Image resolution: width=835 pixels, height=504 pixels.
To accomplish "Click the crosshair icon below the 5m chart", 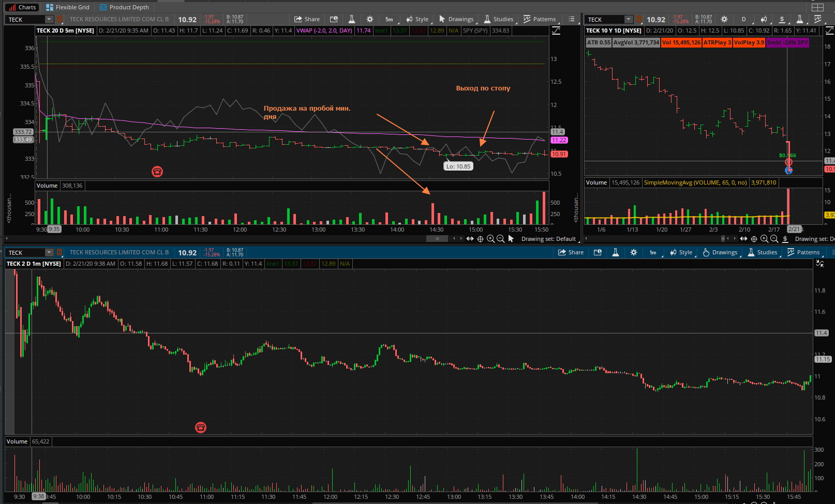I will pyautogui.click(x=480, y=239).
